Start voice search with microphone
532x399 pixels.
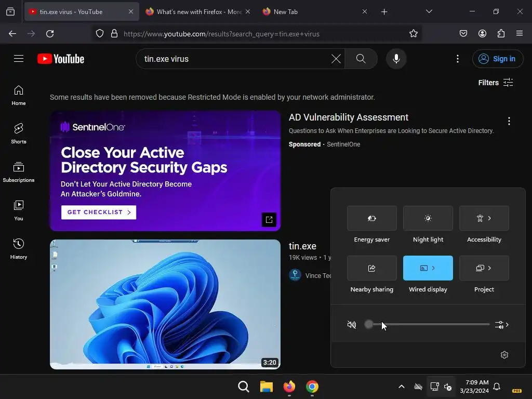coord(396,59)
